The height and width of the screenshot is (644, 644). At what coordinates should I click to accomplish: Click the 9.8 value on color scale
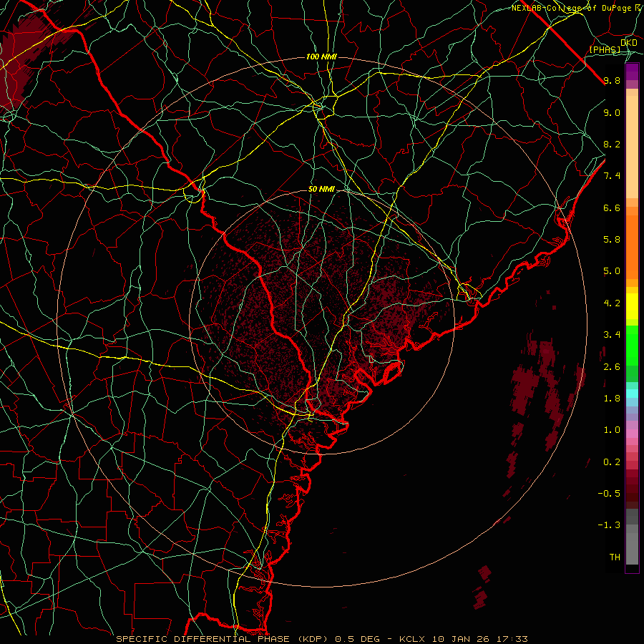[612, 81]
